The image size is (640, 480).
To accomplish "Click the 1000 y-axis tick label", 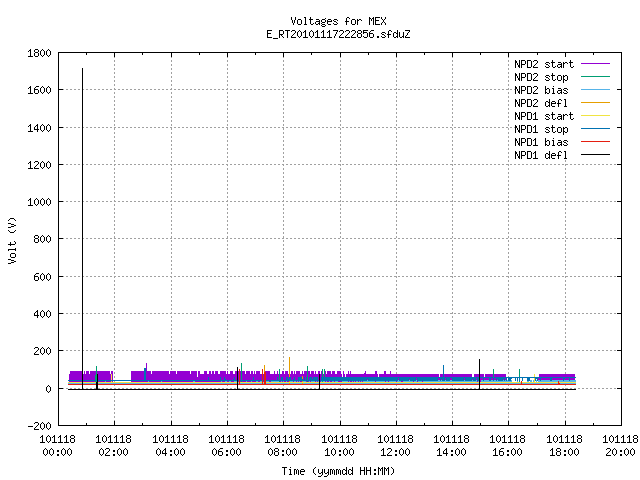I will (x=39, y=202).
